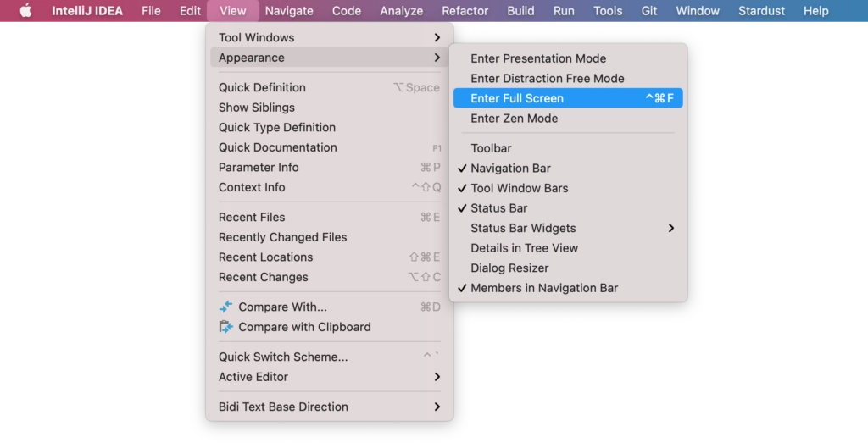Screen dimensions: 868x448
Task: Expand the Appearance submenu
Action: [x=330, y=58]
